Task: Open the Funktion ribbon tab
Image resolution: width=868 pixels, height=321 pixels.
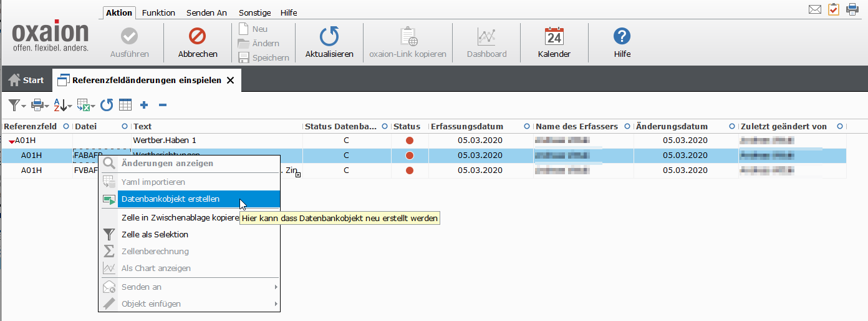Action: click(158, 12)
